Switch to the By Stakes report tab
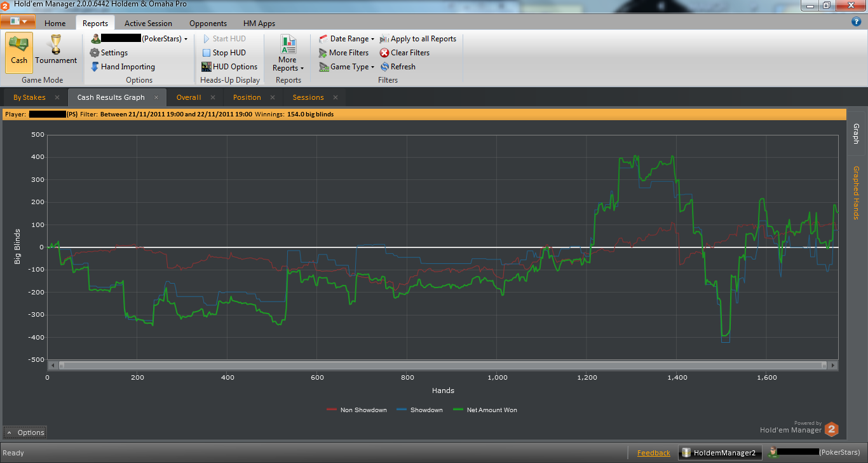 [x=29, y=97]
